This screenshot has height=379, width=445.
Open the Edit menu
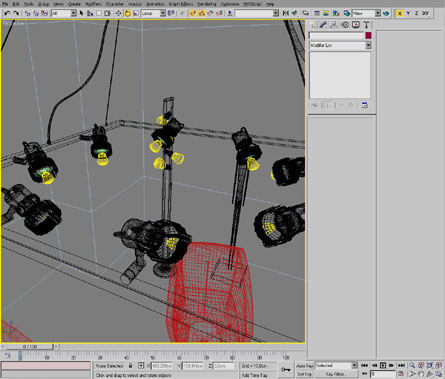click(16, 4)
